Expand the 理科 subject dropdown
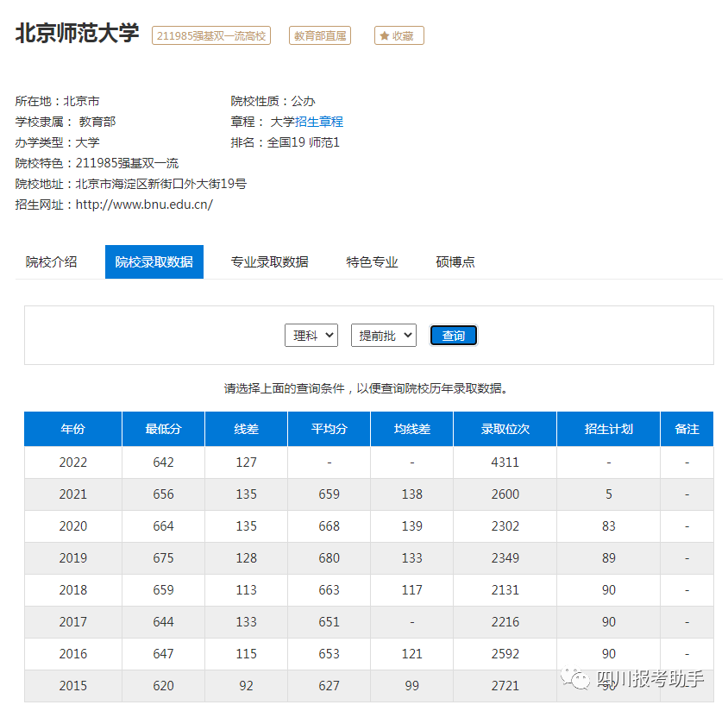This screenshot has width=728, height=711. coord(311,336)
